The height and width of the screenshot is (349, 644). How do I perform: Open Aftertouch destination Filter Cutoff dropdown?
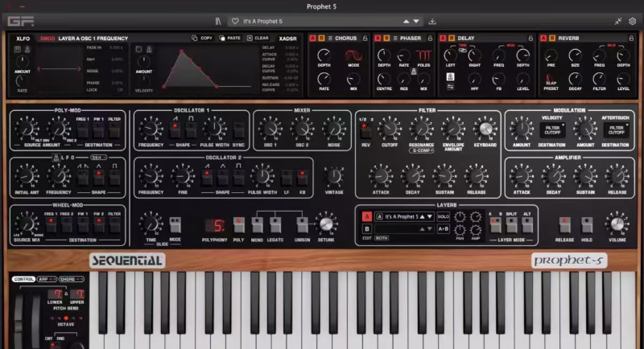coord(617,130)
